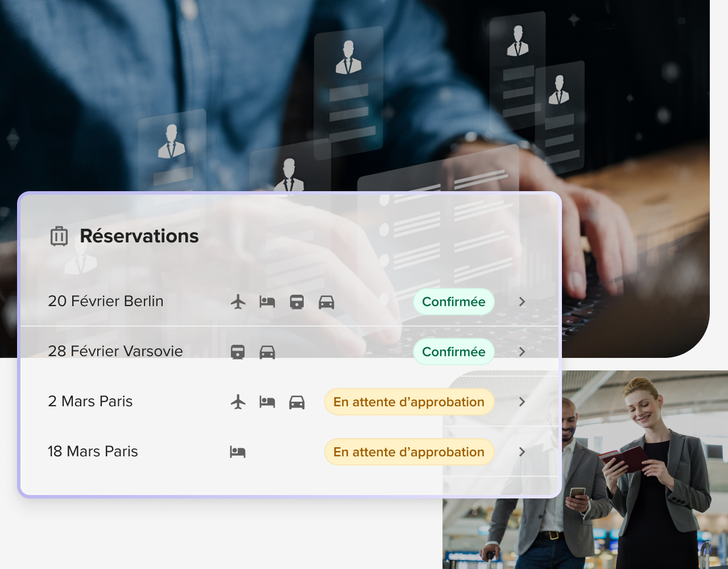Select the 2 Mars Paris reservation text
The width and height of the screenshot is (728, 569).
tap(90, 401)
